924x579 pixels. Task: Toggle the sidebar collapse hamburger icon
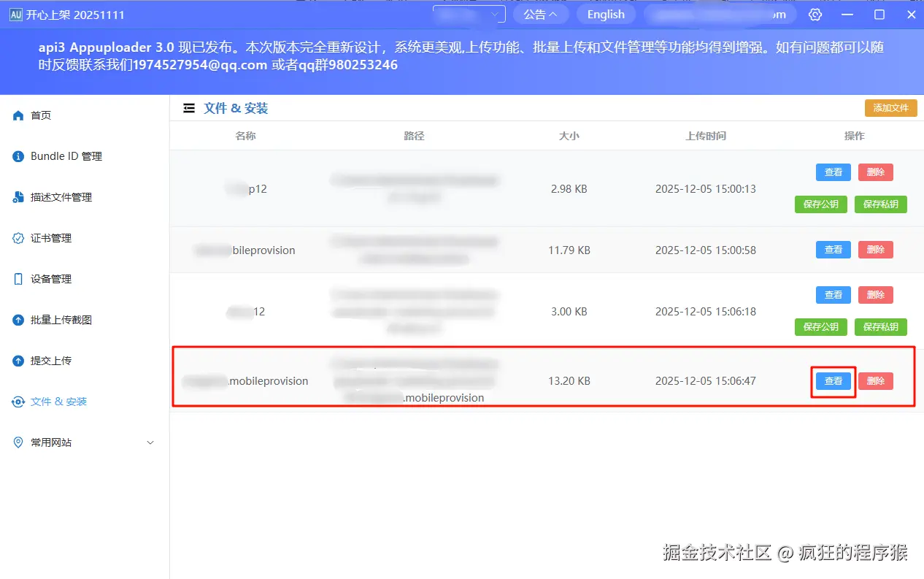189,108
